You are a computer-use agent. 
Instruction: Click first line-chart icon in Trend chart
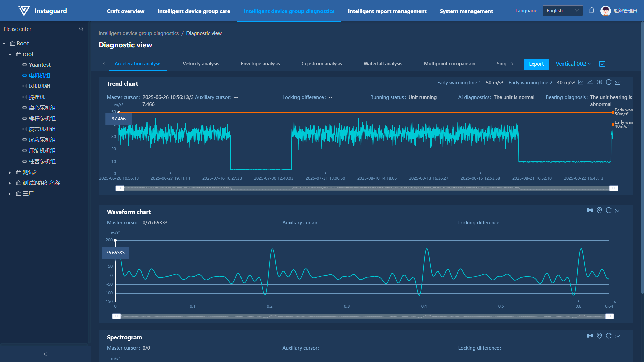(581, 82)
